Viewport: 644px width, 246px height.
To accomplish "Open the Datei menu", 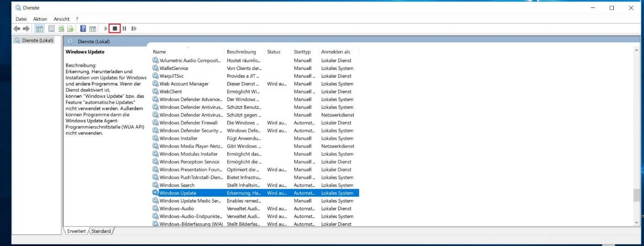I will (x=21, y=19).
